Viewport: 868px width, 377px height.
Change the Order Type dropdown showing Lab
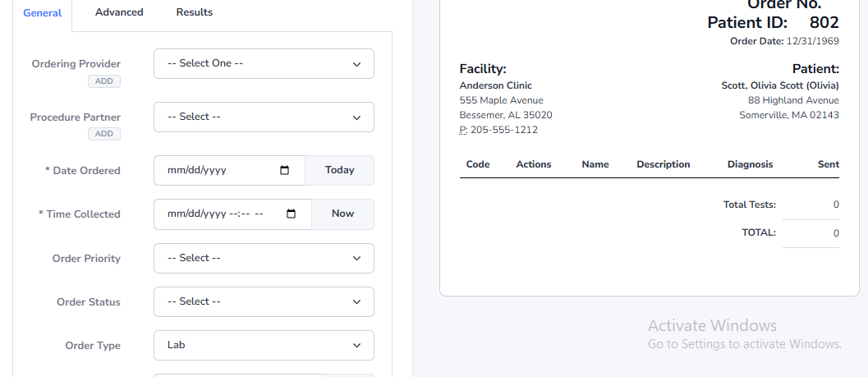[264, 346]
